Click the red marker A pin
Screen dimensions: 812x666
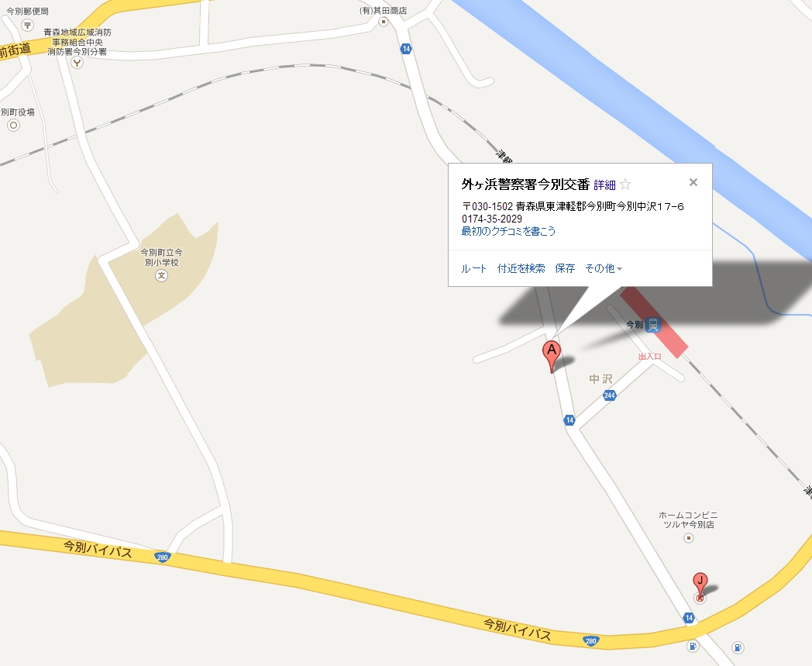(x=552, y=357)
